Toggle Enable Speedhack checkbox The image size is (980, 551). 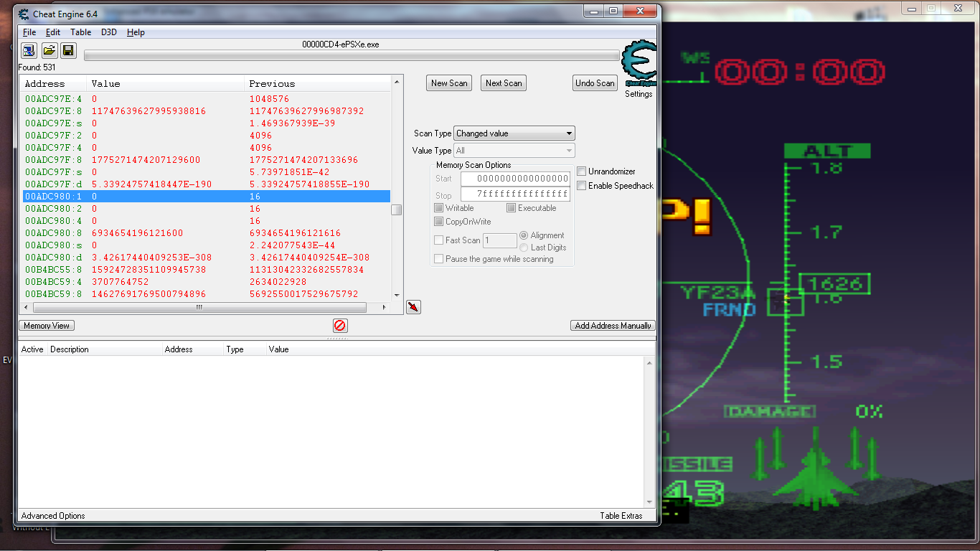pyautogui.click(x=582, y=186)
